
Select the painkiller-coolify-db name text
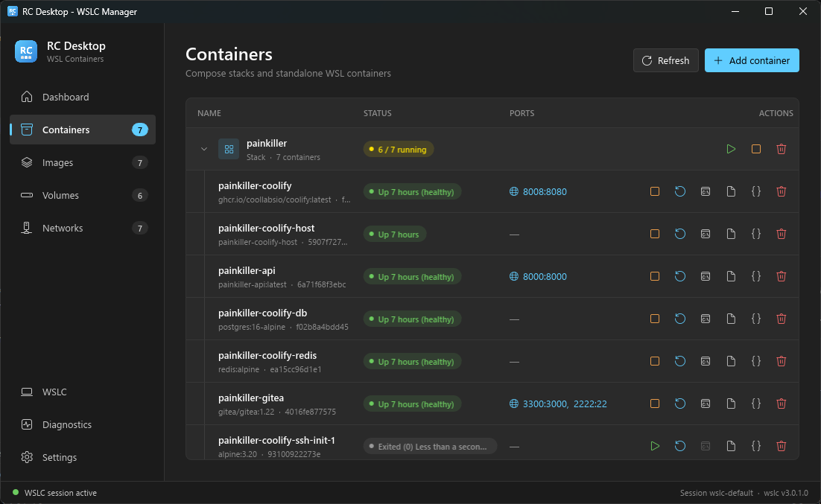tap(262, 313)
